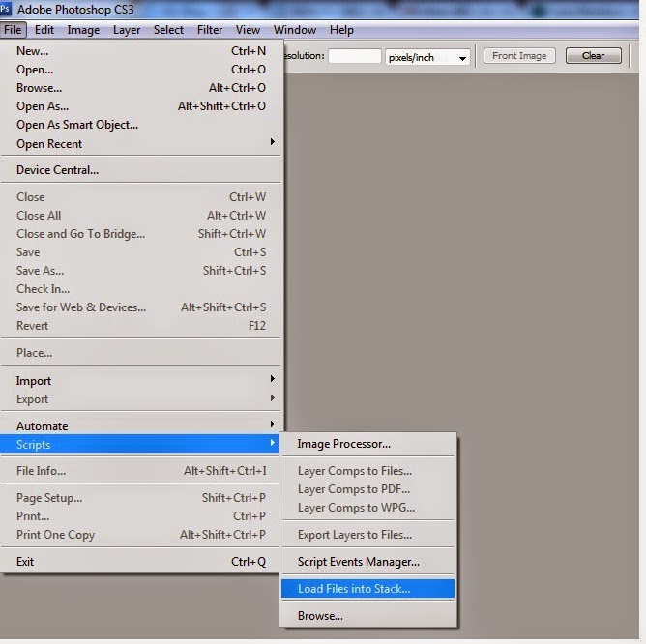Expand the Import submenu

(x=141, y=381)
